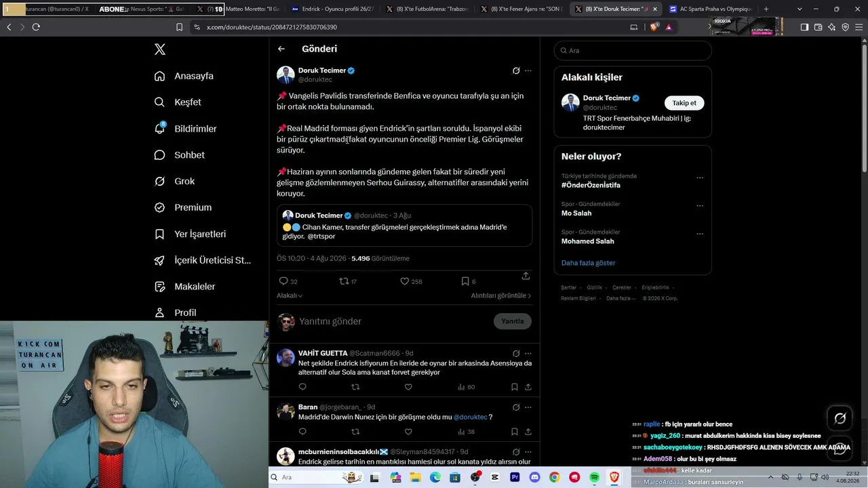Screen dimensions: 868x488
Task: Share Baran's comment
Action: (x=528, y=432)
